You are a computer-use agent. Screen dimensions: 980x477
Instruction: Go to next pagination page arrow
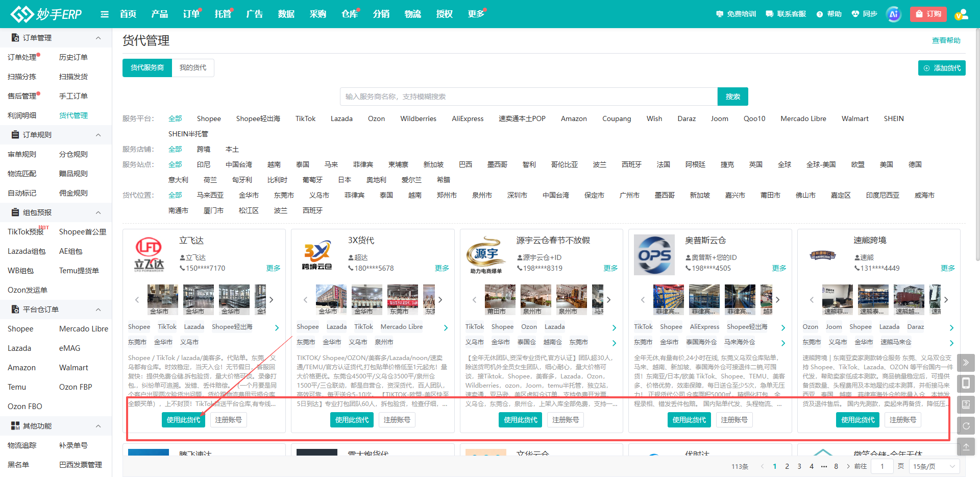[848, 466]
